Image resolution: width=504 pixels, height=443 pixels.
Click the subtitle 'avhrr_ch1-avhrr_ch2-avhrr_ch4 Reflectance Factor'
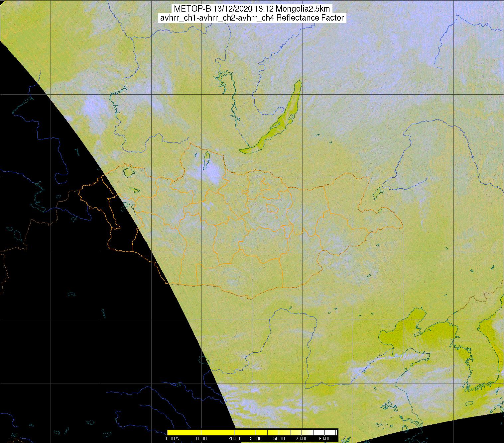(x=252, y=18)
